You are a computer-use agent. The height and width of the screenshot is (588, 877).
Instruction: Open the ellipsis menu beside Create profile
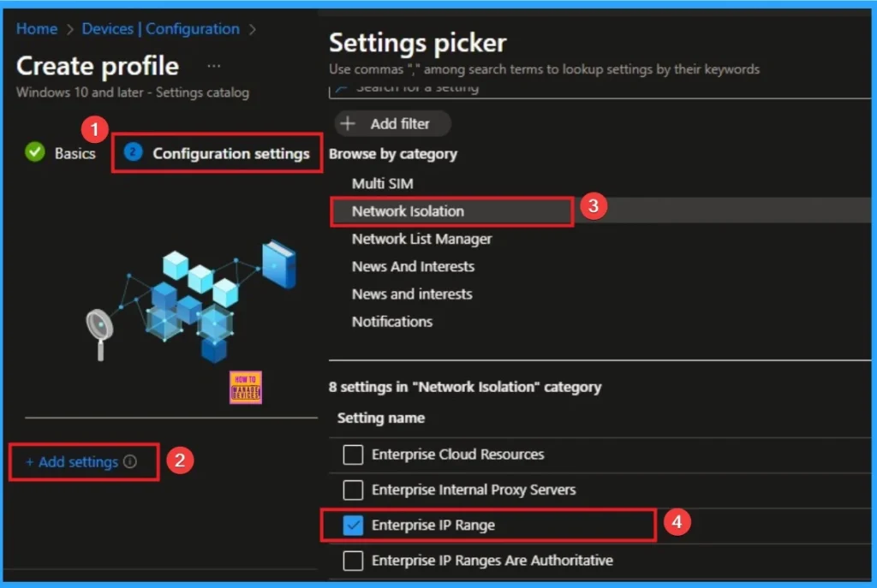[x=213, y=64]
